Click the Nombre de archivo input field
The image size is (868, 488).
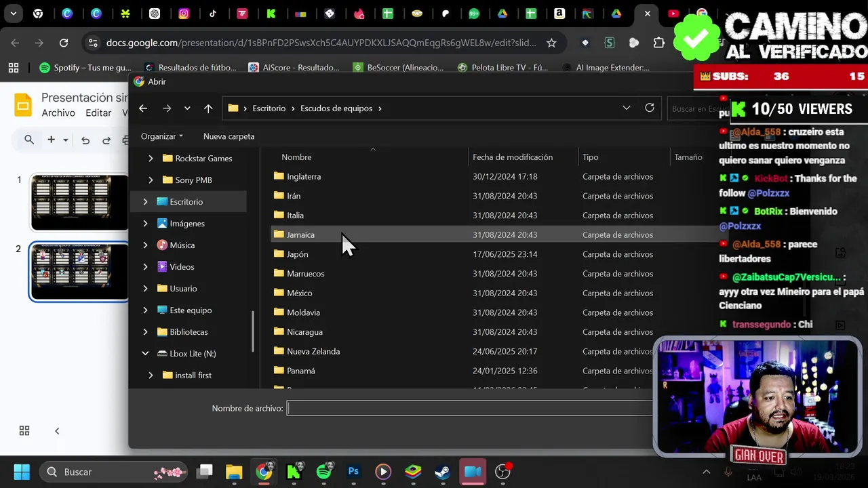pos(470,408)
